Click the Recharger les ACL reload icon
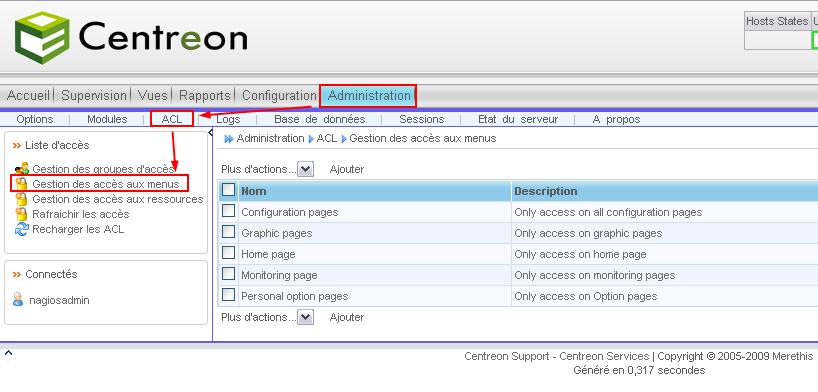 (x=21, y=229)
